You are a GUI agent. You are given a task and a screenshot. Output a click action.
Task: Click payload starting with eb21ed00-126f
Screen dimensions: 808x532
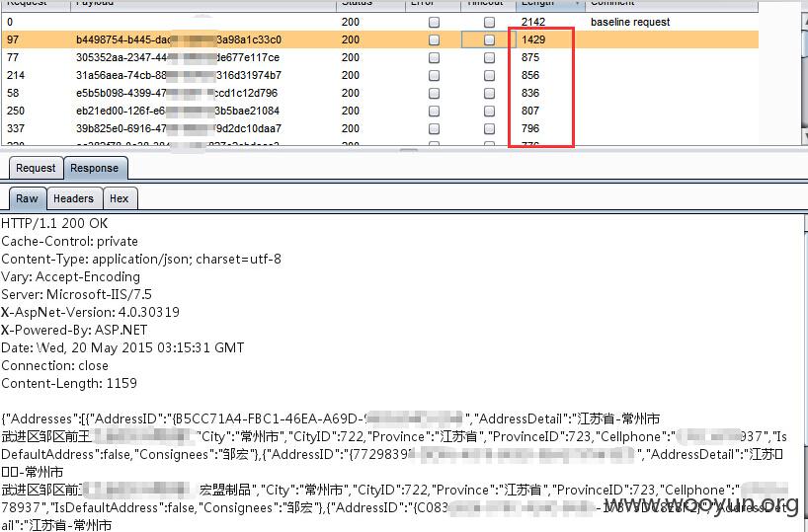tap(178, 111)
